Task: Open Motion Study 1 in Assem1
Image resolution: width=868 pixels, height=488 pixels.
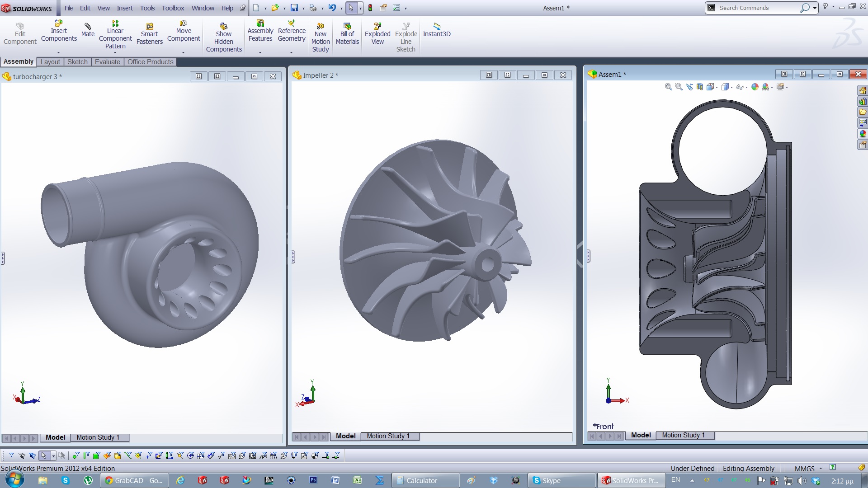Action: coord(683,435)
